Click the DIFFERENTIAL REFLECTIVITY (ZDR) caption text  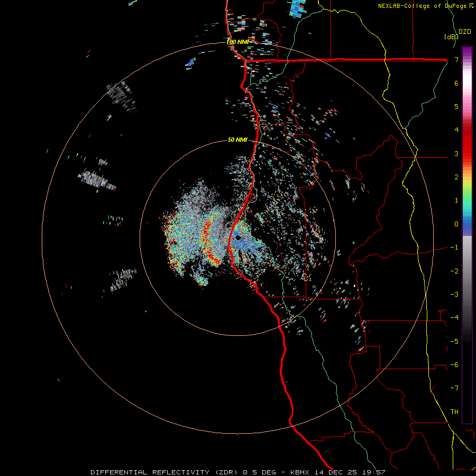click(x=164, y=472)
